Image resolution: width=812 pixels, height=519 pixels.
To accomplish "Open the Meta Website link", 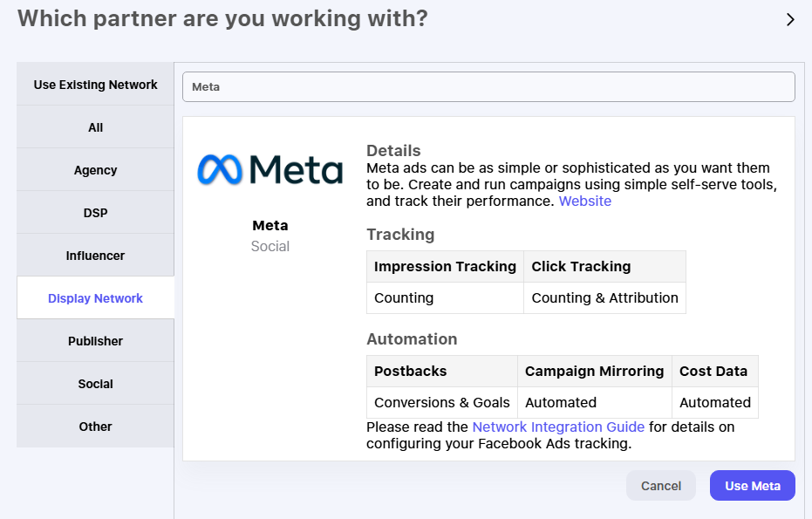I will click(x=584, y=201).
